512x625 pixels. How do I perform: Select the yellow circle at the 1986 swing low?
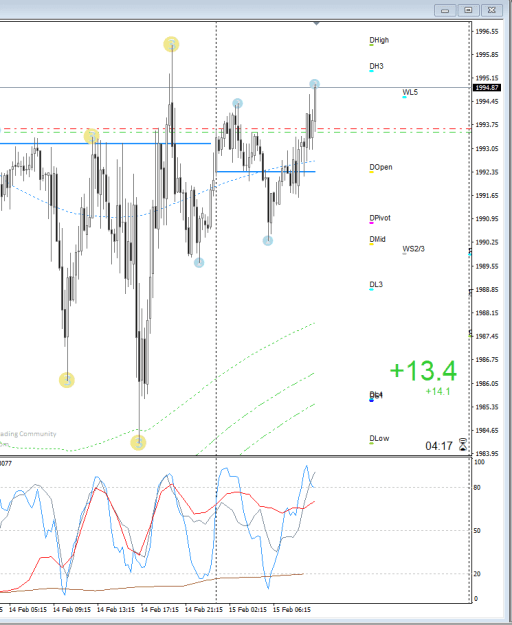[67, 380]
